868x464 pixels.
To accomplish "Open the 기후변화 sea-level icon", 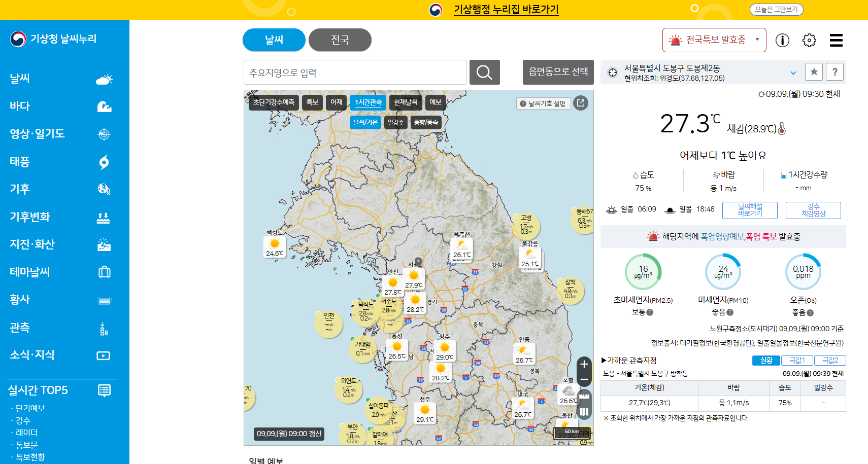I will (104, 218).
